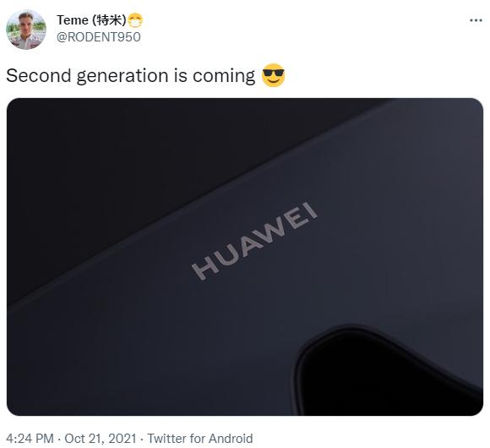The height and width of the screenshot is (448, 490).
Task: Click the word "Second" in the tweet
Action: [x=39, y=76]
